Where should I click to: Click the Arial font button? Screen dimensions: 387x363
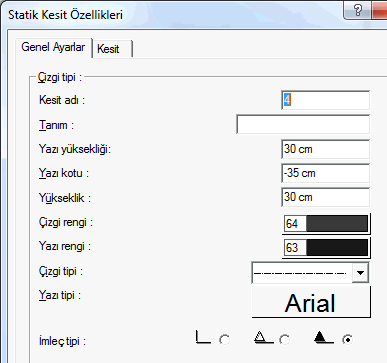pyautogui.click(x=311, y=302)
